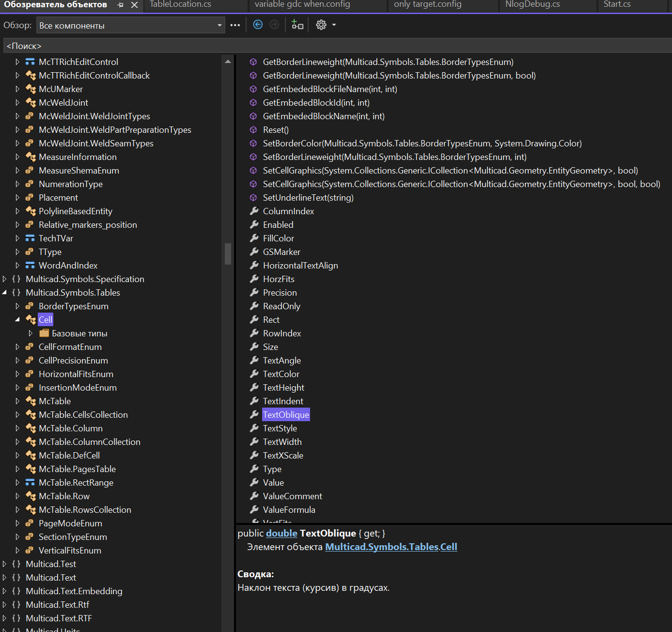Open Object Browser settings gear
The height and width of the screenshot is (632, 672).
click(x=321, y=25)
